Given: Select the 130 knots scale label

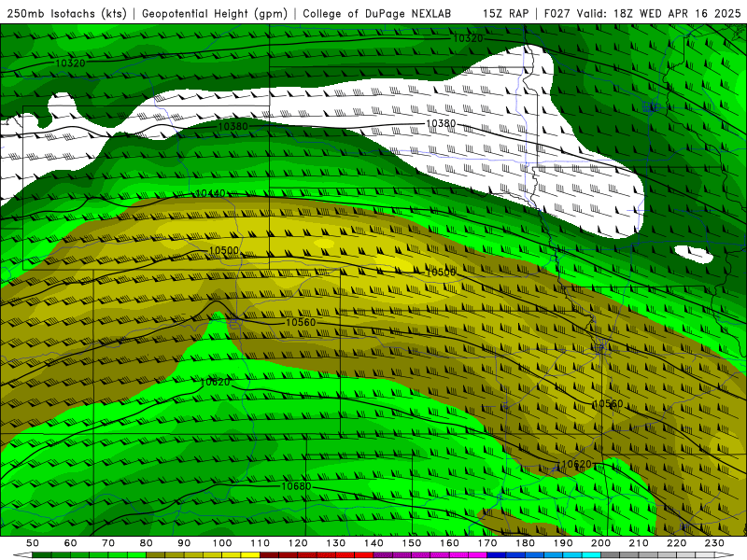Looking at the screenshot, I should tap(336, 543).
